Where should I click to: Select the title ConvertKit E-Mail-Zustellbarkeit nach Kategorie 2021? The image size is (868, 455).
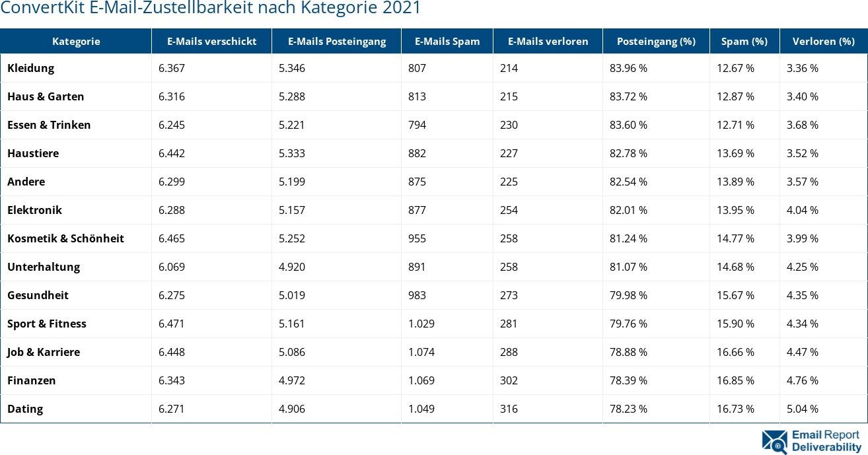(211, 9)
